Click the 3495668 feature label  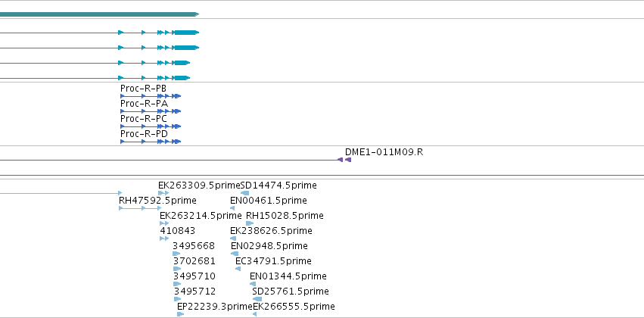pyautogui.click(x=194, y=246)
